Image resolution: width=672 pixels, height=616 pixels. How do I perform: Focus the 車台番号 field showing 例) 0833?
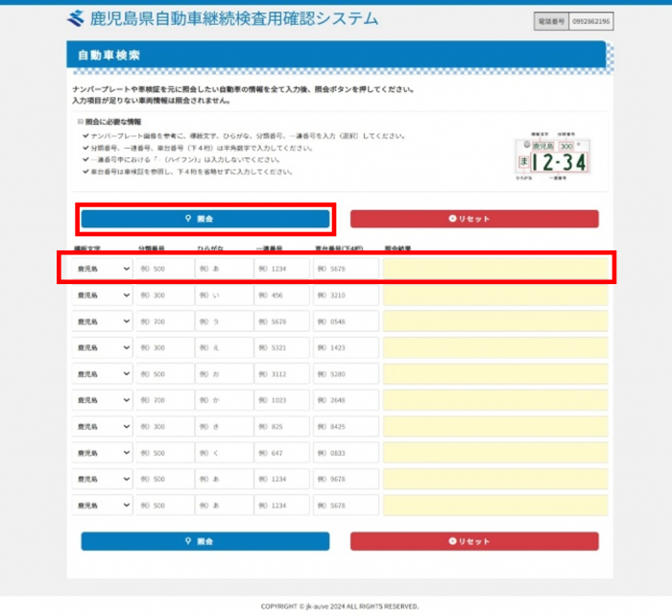point(346,453)
